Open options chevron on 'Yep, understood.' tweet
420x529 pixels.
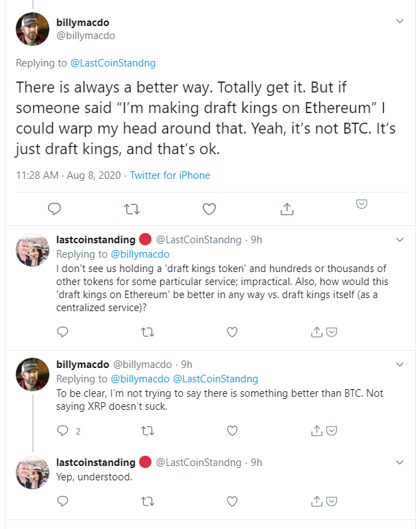(399, 463)
